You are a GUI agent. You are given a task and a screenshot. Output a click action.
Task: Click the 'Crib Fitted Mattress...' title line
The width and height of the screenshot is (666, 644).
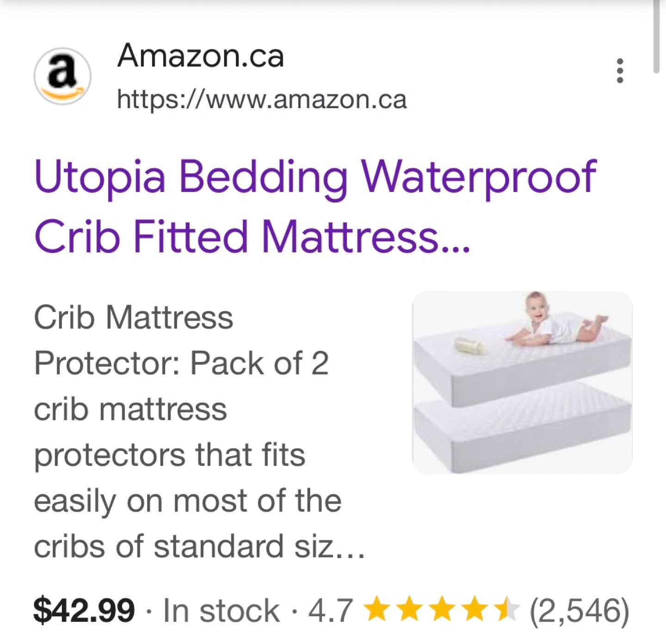[x=252, y=237]
